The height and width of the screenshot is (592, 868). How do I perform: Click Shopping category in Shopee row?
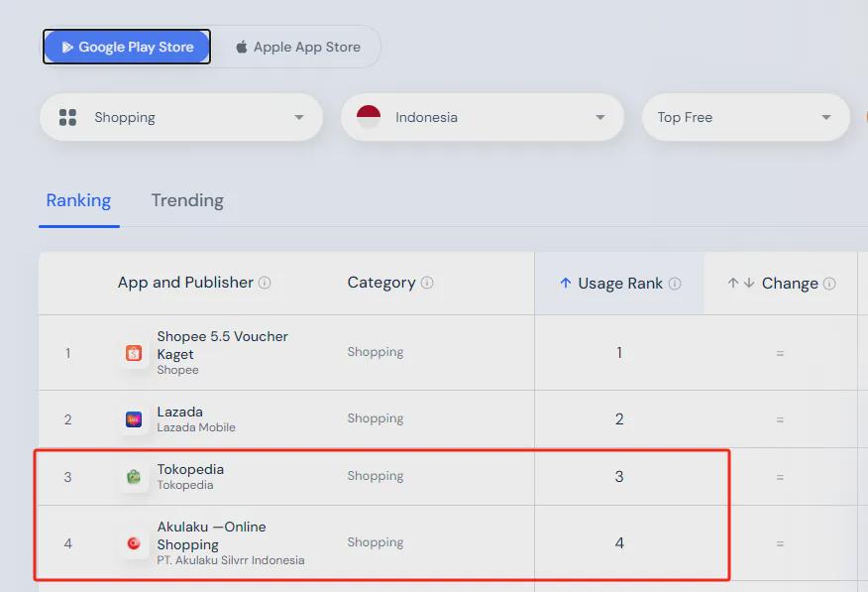pos(376,352)
